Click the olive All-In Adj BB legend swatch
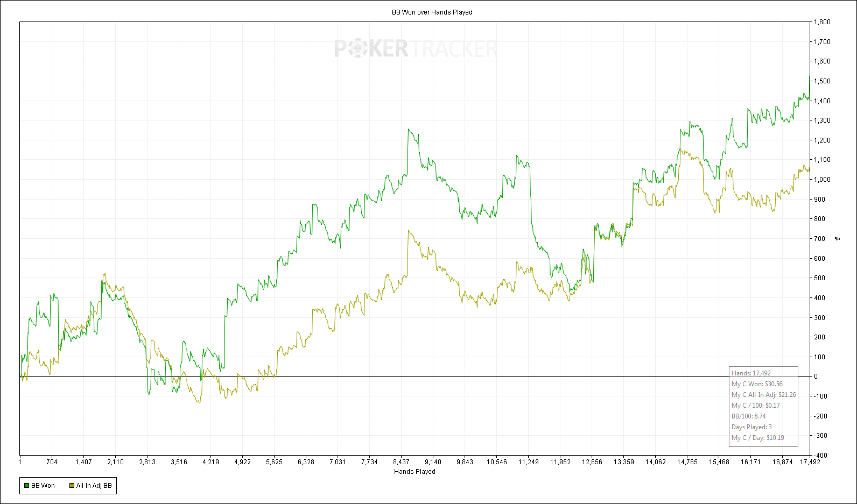857x504 pixels. pos(72,486)
